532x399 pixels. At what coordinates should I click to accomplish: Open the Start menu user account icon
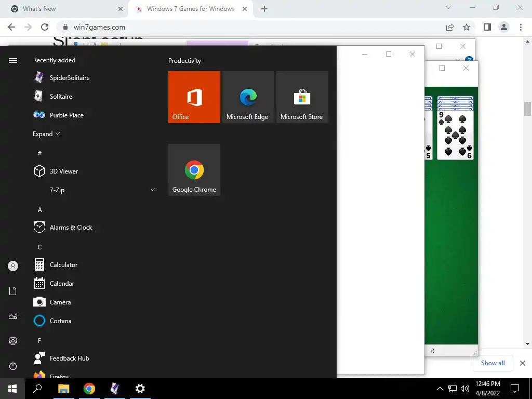[x=13, y=266]
